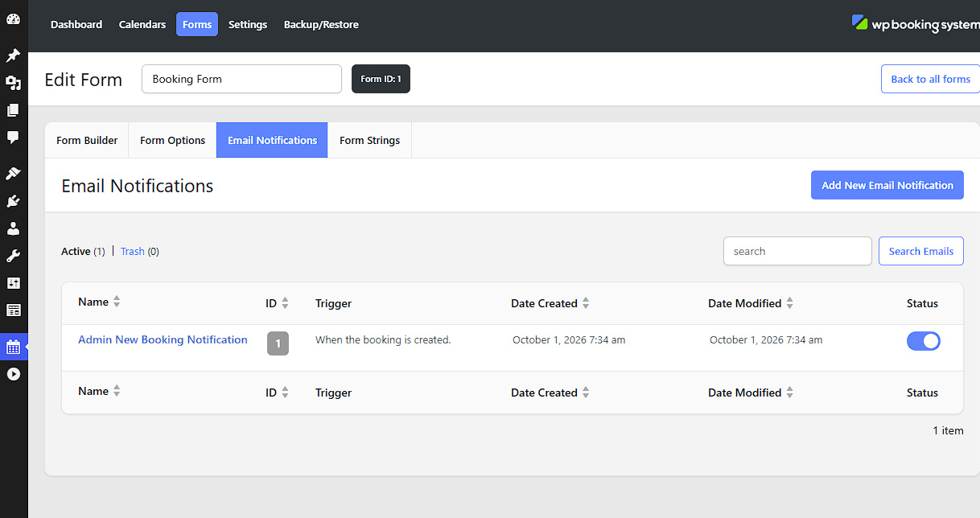Click Add New Email Notification button

pos(887,185)
